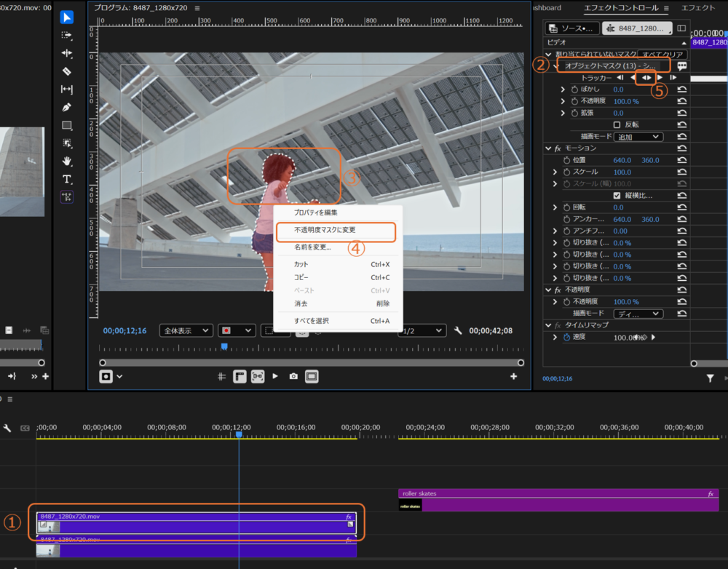728x569 pixels.
Task: Choose the Track Select Forward tool
Action: [67, 35]
